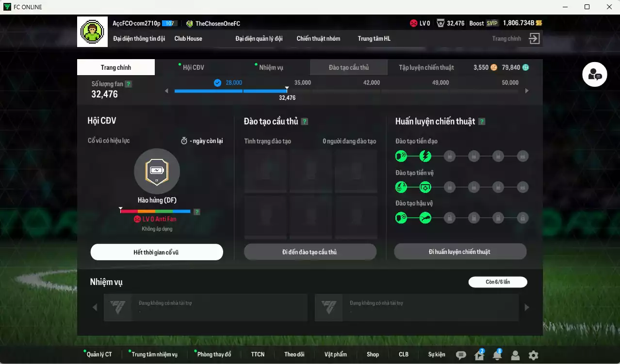Open the Tập luyện chiến thuật tab

click(x=426, y=67)
